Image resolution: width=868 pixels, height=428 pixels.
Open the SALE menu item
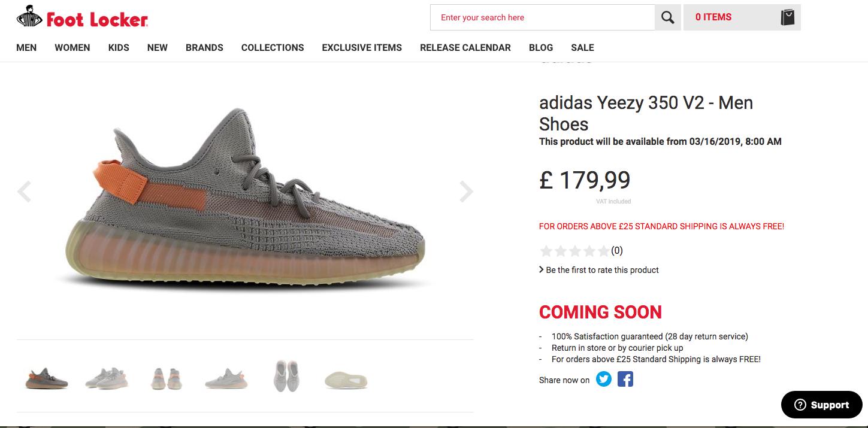(x=582, y=48)
